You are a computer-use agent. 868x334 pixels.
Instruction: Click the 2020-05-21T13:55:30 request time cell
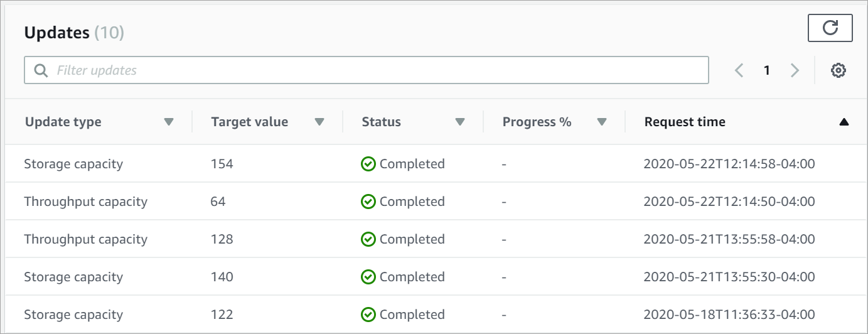(729, 277)
